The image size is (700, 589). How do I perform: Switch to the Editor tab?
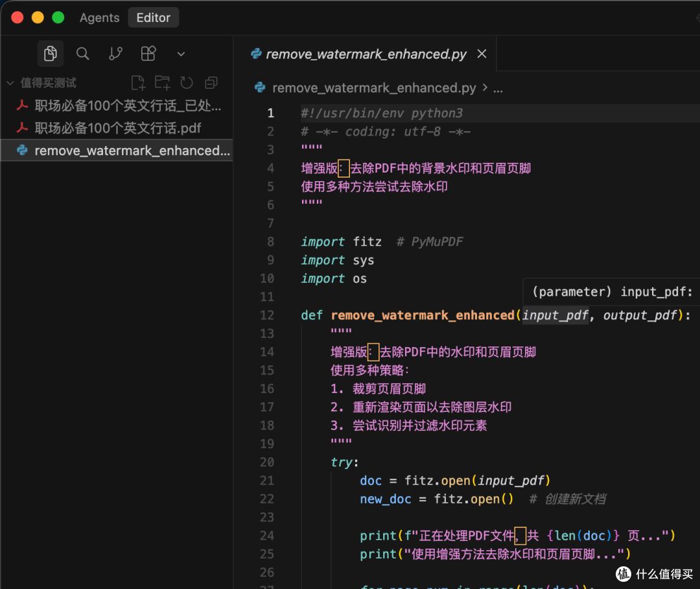tap(154, 18)
